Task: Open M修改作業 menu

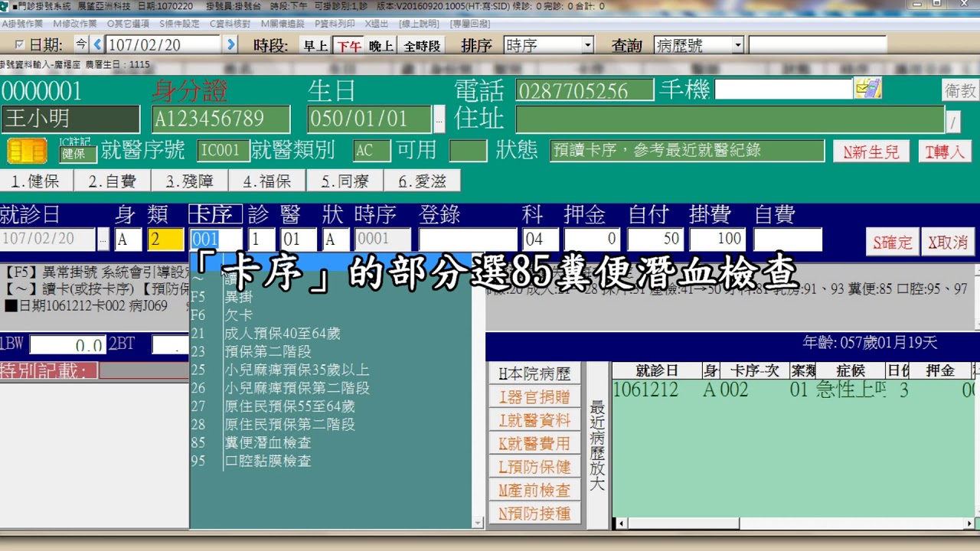Action: tap(75, 24)
